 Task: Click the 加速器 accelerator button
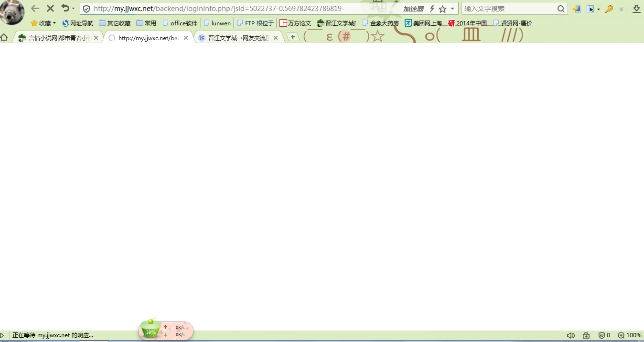(413, 9)
